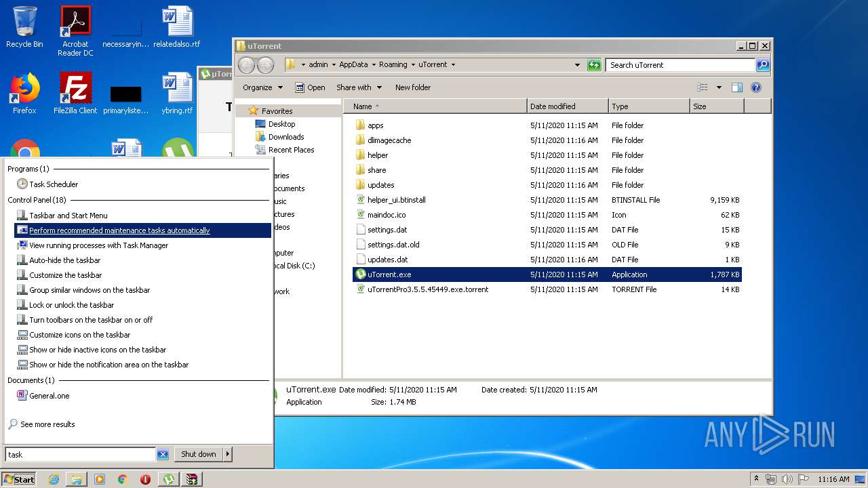The width and height of the screenshot is (868, 488).
Task: Click the clock showing 11:16 AM
Action: [833, 479]
